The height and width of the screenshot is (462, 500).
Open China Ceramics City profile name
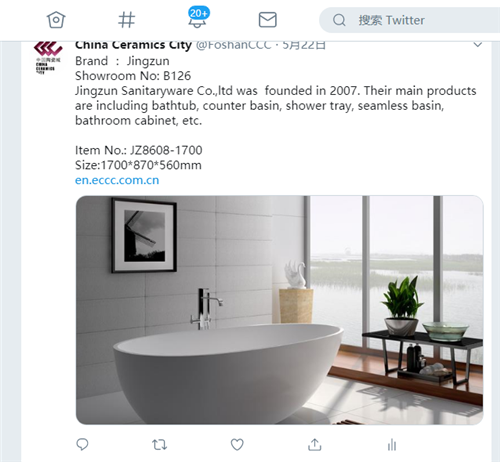133,45
